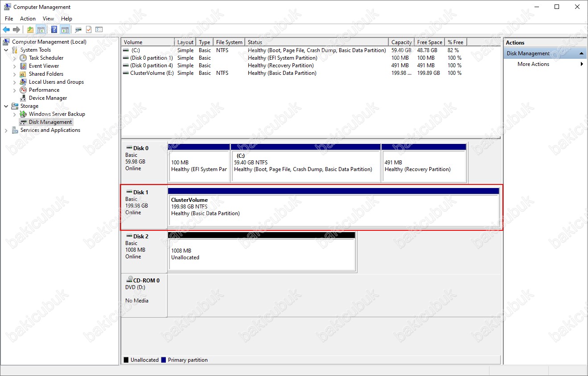
Task: Open the Help menu
Action: click(x=66, y=19)
